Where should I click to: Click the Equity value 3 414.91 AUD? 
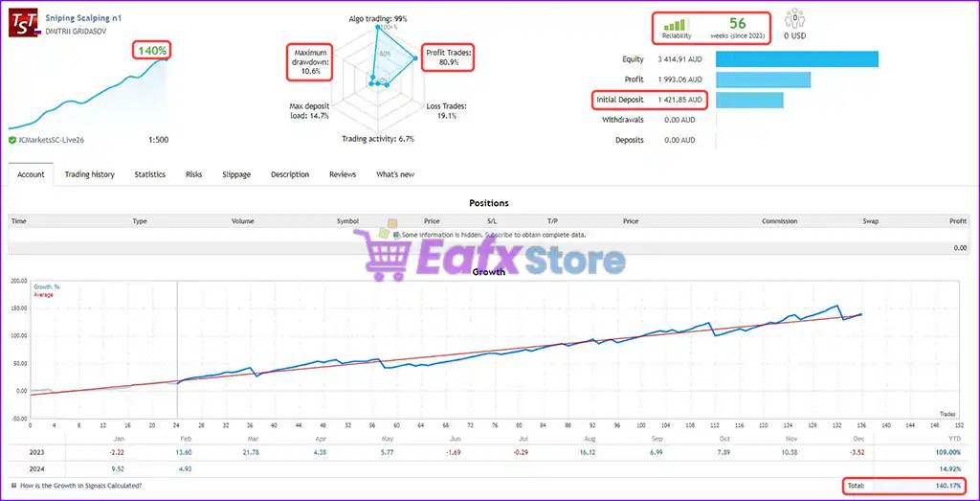tap(679, 59)
